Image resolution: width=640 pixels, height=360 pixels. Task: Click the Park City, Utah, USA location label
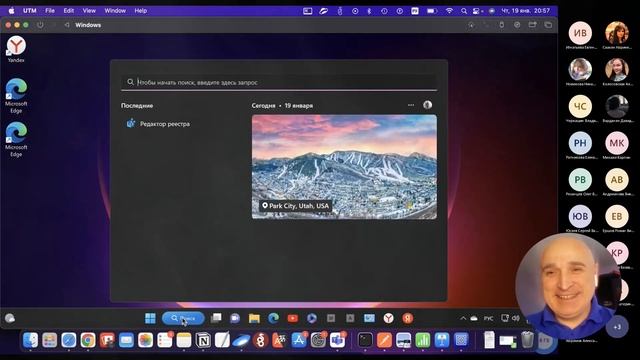click(x=296, y=206)
